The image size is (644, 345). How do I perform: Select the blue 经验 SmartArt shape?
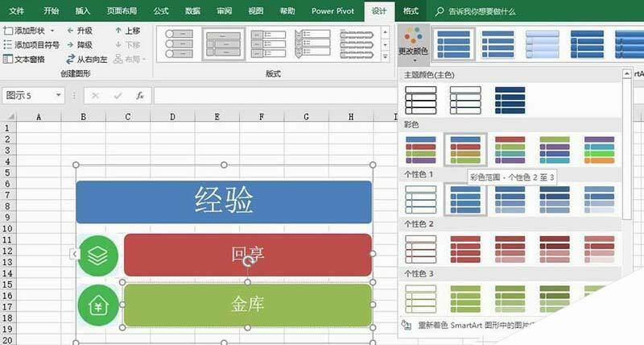point(224,202)
